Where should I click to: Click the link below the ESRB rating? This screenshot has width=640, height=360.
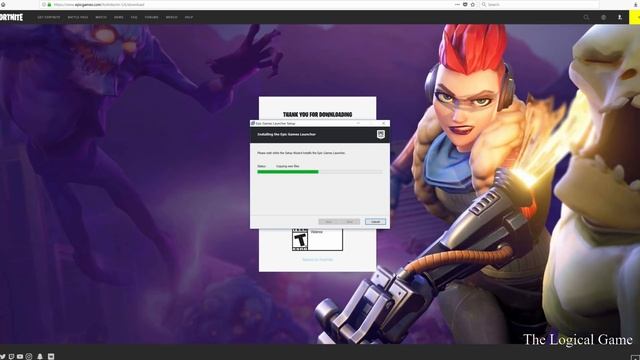click(x=318, y=260)
